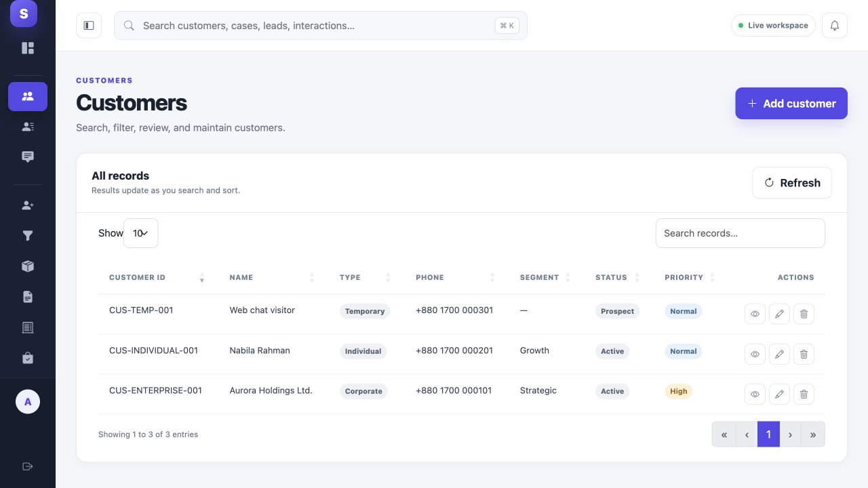Screen dimensions: 868x488
Task: Open the contact list icon in sidebar
Action: click(x=28, y=127)
